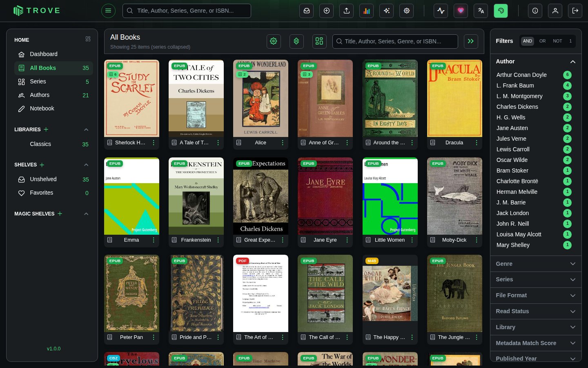This screenshot has width=588, height=368.
Task: Select the OR filter mode
Action: pyautogui.click(x=542, y=41)
